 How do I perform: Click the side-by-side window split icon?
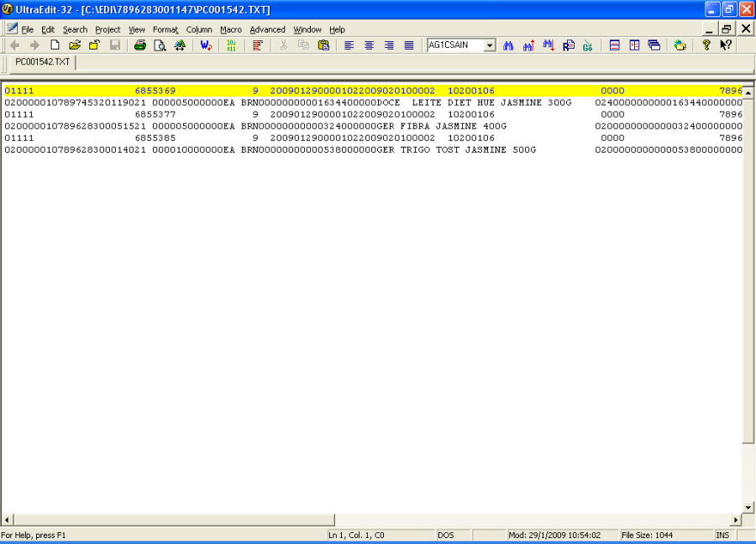pos(634,45)
